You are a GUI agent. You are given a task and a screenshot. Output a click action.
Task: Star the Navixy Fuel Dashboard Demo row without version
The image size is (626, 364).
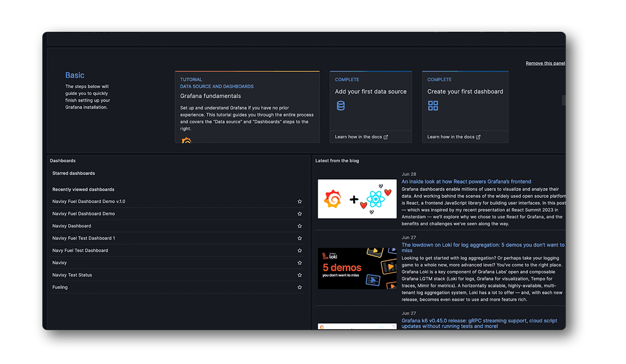pyautogui.click(x=299, y=214)
